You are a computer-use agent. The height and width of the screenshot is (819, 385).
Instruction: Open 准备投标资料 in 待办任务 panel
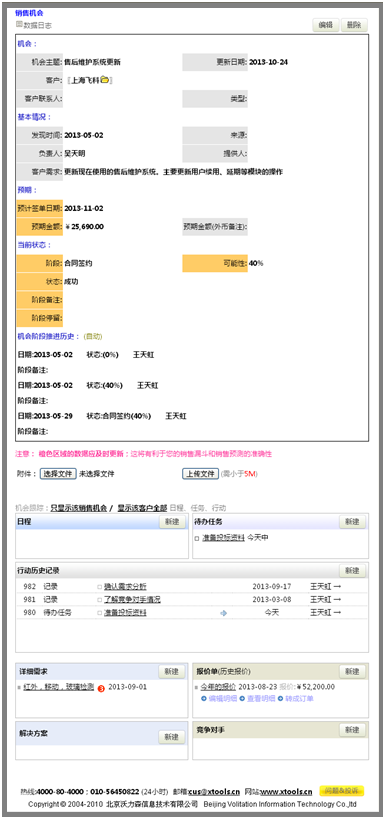pos(223,537)
